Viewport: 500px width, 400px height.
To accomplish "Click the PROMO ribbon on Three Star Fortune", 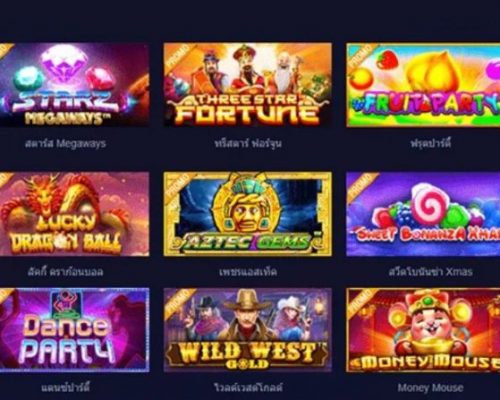I will 178,57.
